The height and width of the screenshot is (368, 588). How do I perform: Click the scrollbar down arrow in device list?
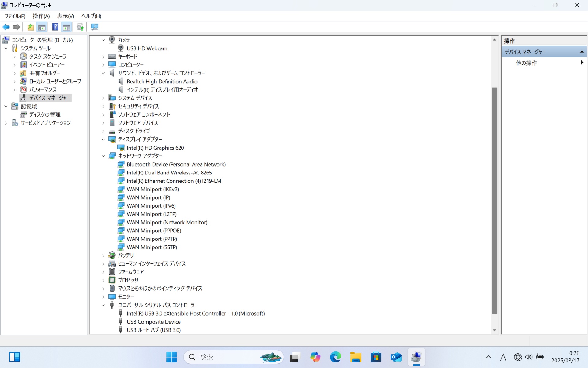[x=494, y=330]
